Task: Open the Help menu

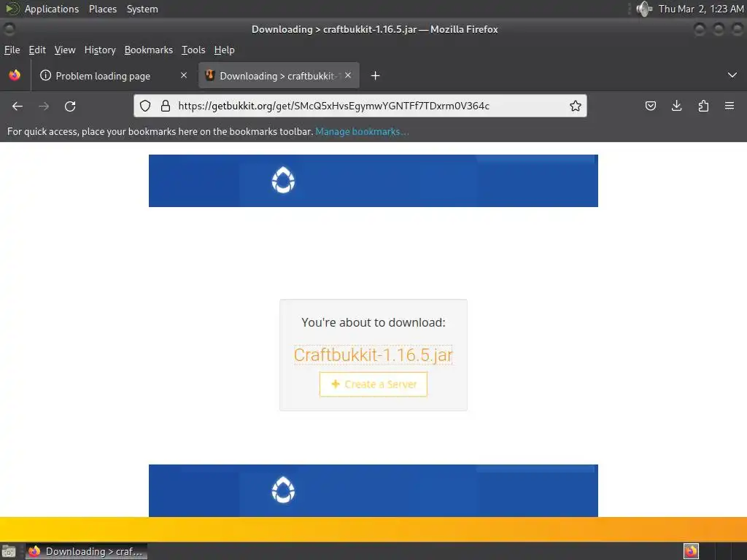Action: (225, 50)
